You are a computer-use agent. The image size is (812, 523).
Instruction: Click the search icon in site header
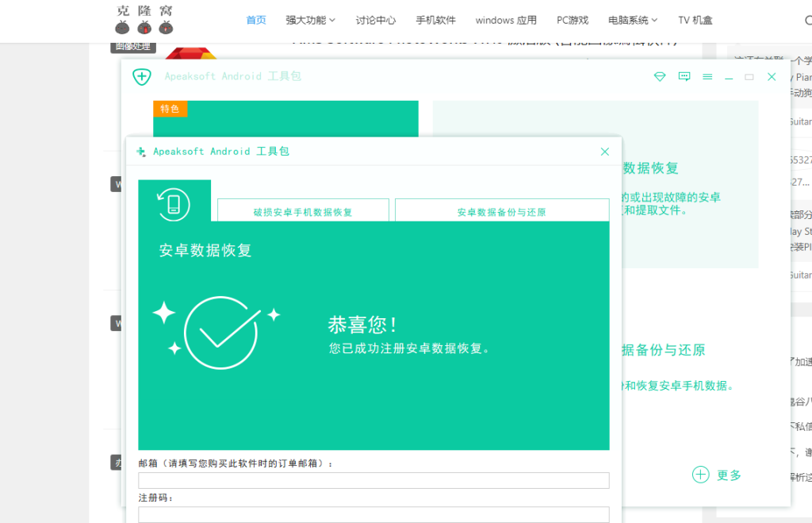click(x=808, y=20)
